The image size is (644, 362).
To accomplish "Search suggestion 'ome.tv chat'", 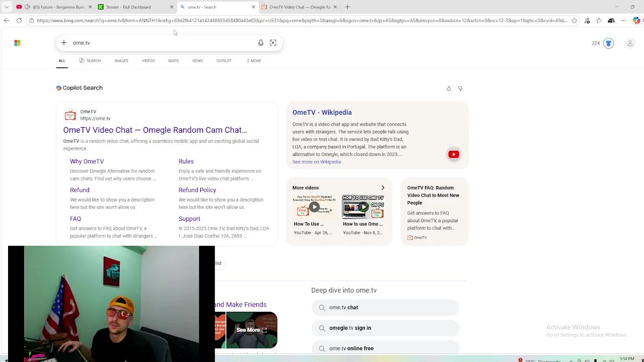I will [x=385, y=308].
